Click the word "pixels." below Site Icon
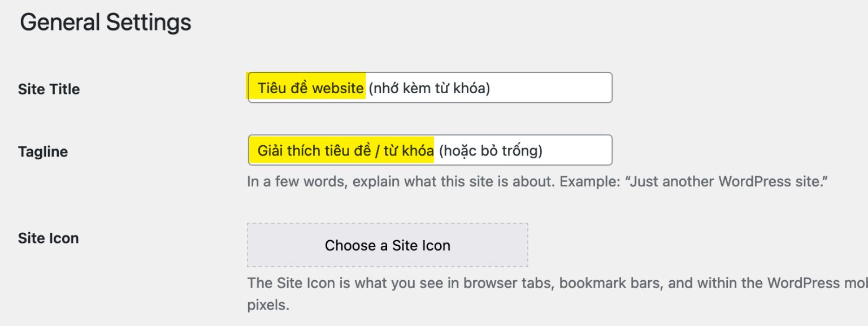 click(268, 306)
